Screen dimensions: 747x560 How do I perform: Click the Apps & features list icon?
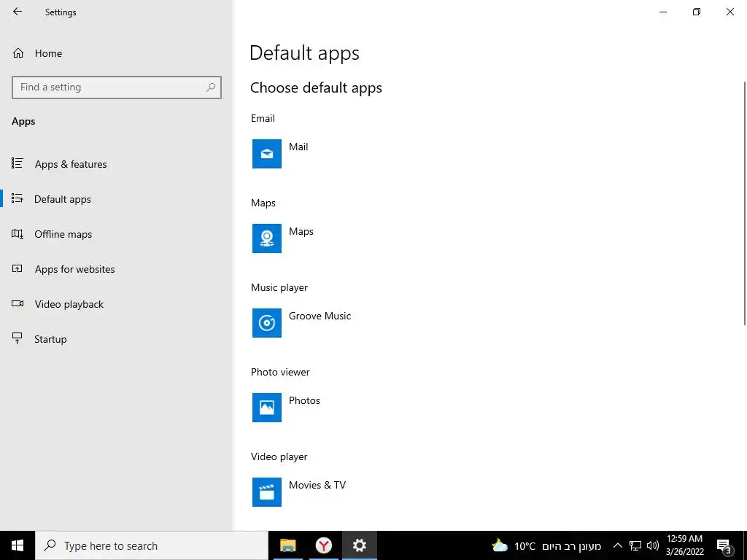pos(18,164)
